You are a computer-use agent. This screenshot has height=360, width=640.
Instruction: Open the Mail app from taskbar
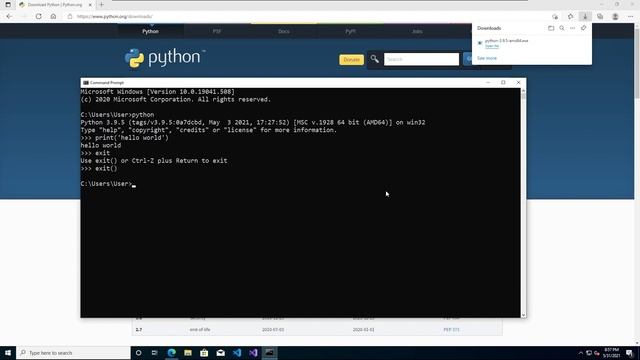[220, 353]
